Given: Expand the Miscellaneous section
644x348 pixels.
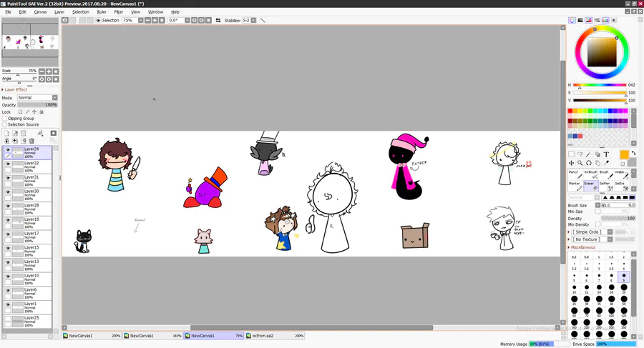Looking at the screenshot, I should tap(582, 247).
